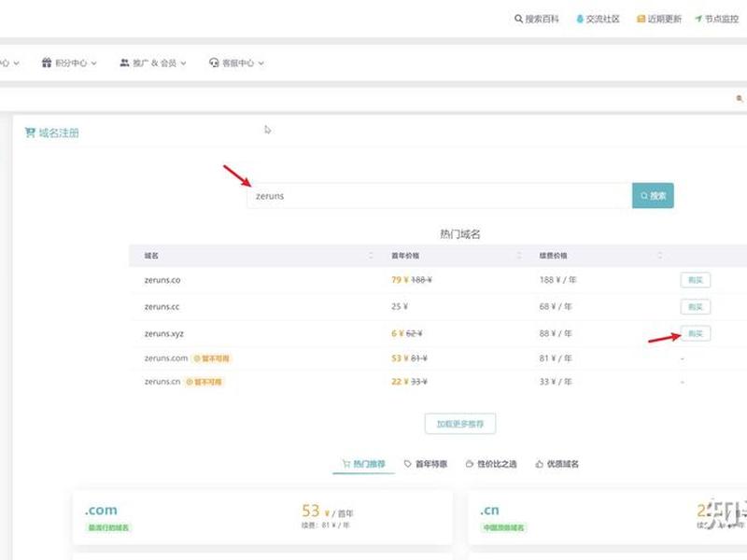The width and height of the screenshot is (747, 560).
Task: Click the 购买 button for zeruns.cc
Action: click(x=696, y=307)
